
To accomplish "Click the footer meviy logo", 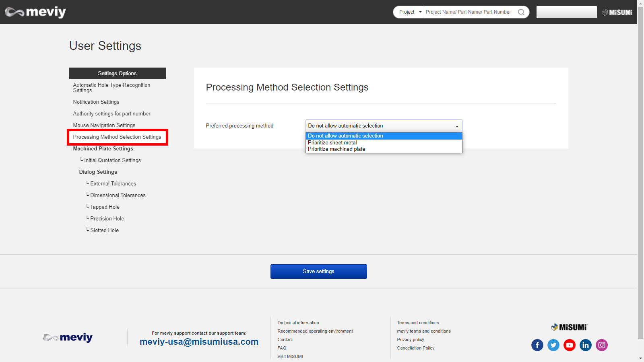I will (68, 337).
